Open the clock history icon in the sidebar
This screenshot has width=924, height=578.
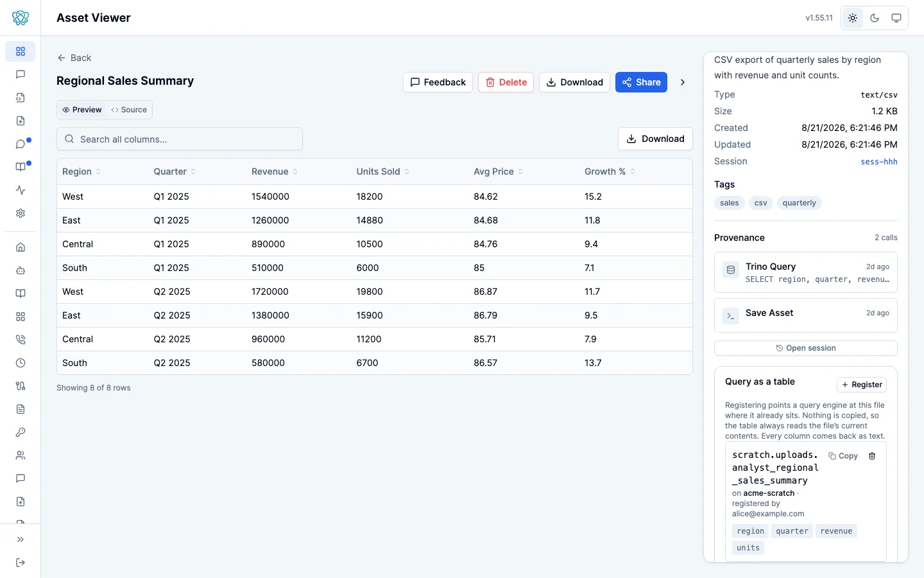[21, 363]
